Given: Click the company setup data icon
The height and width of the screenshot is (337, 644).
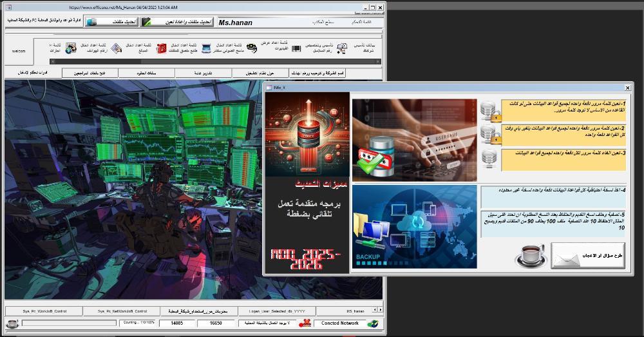Looking at the screenshot, I should pyautogui.click(x=342, y=49).
